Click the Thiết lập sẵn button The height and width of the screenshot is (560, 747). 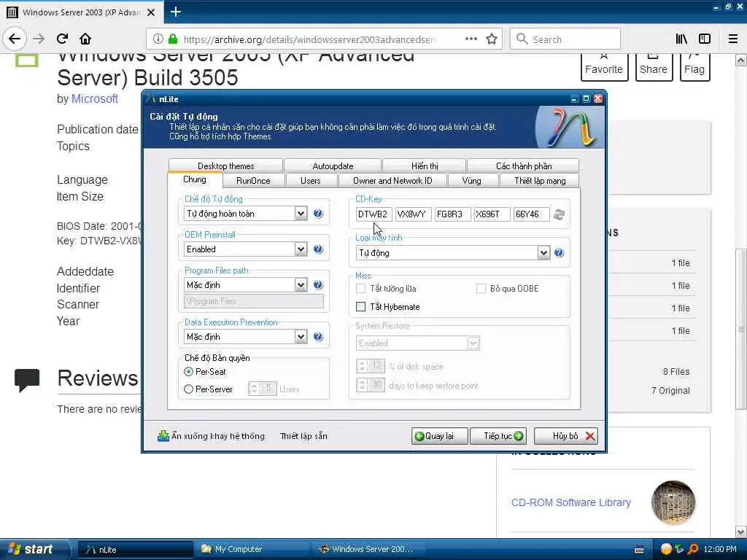(304, 436)
